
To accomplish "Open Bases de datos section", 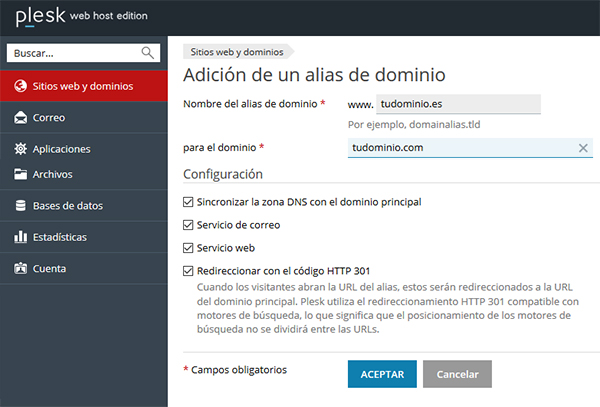I will 84,206.
